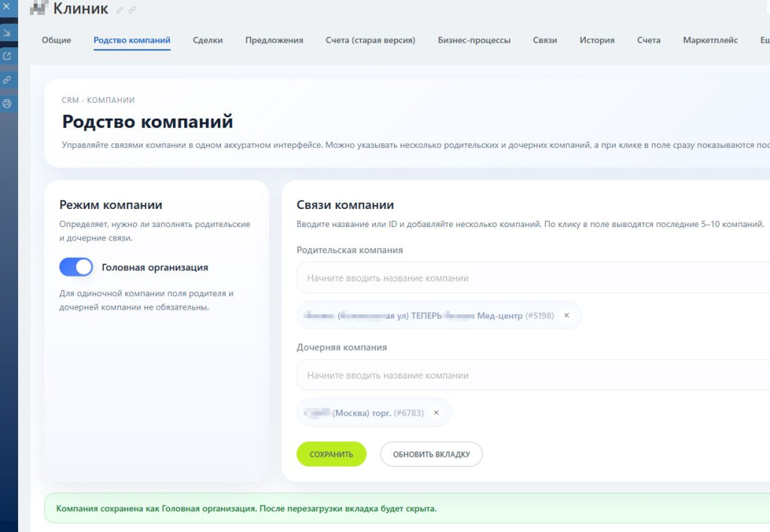This screenshot has width=770, height=532.
Task: Open card in new window sidebar icon
Action: pyautogui.click(x=7, y=56)
